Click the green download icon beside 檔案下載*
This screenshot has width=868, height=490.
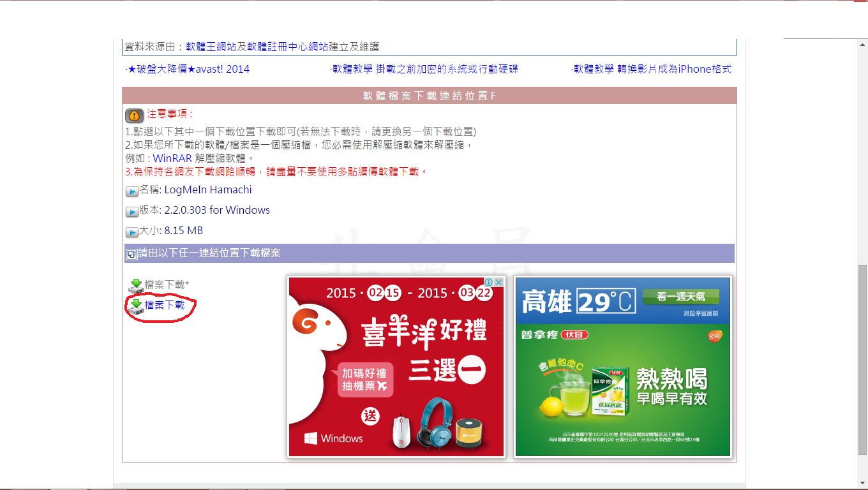click(137, 286)
